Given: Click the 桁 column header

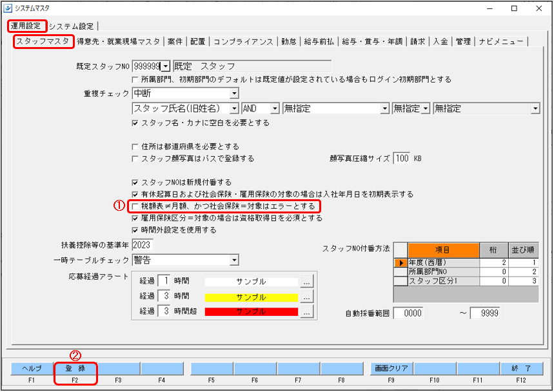Looking at the screenshot, I should coord(493,250).
